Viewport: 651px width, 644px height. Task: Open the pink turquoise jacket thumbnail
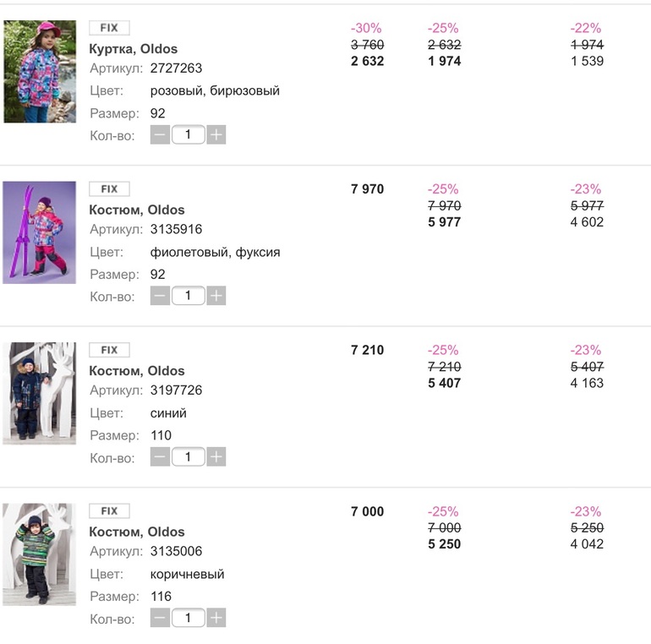tap(40, 72)
